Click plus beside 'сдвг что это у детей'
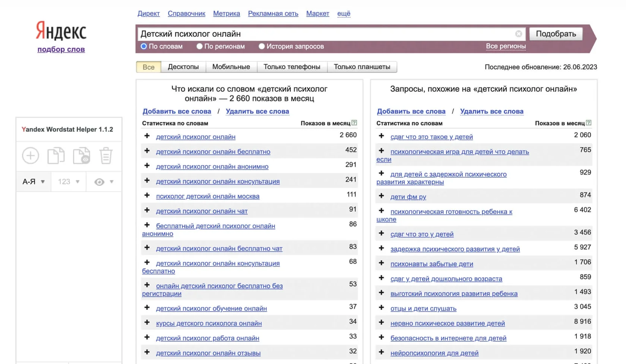 click(x=382, y=233)
